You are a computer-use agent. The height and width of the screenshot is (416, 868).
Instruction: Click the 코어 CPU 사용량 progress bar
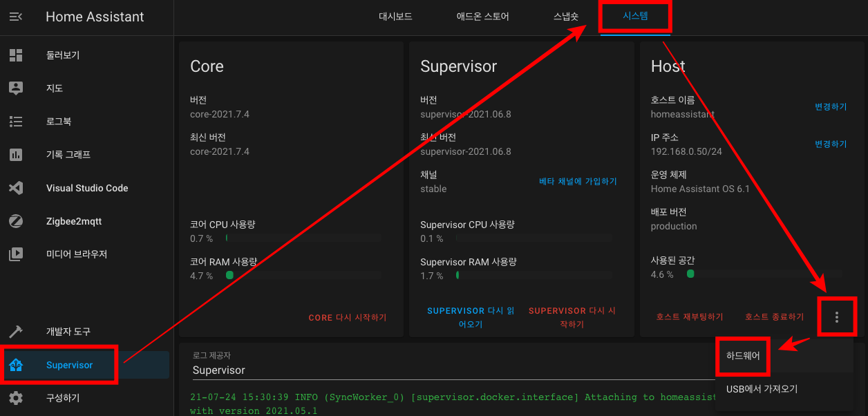click(x=303, y=238)
